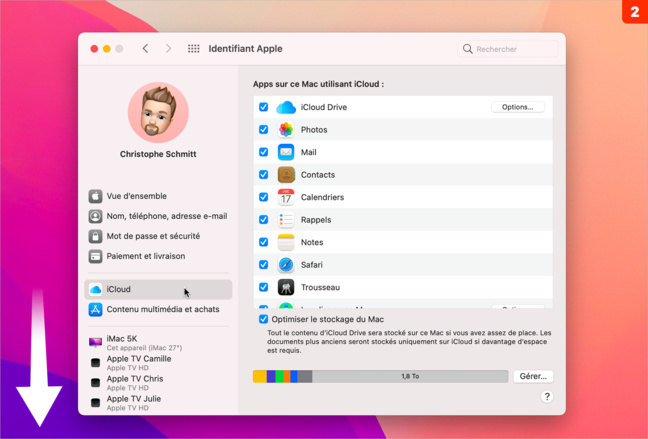The height and width of the screenshot is (439, 648).
Task: Click the Gérer... storage button
Action: click(x=533, y=377)
